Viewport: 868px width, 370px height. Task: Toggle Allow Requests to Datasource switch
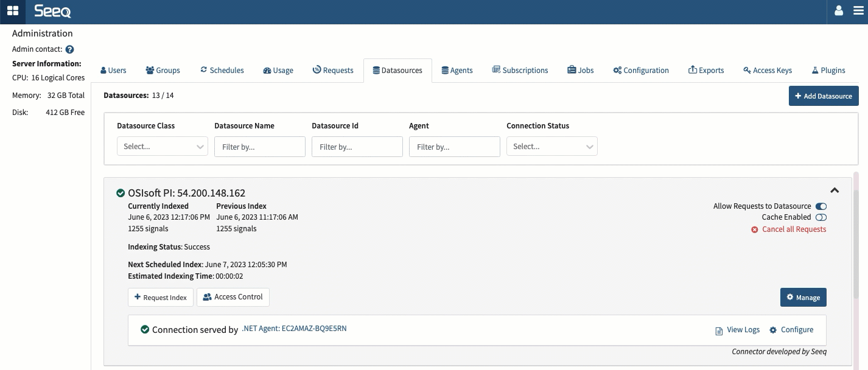point(821,206)
